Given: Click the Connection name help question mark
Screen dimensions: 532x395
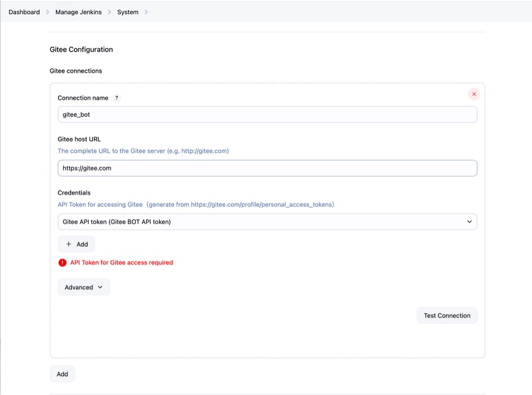Looking at the screenshot, I should (x=117, y=98).
